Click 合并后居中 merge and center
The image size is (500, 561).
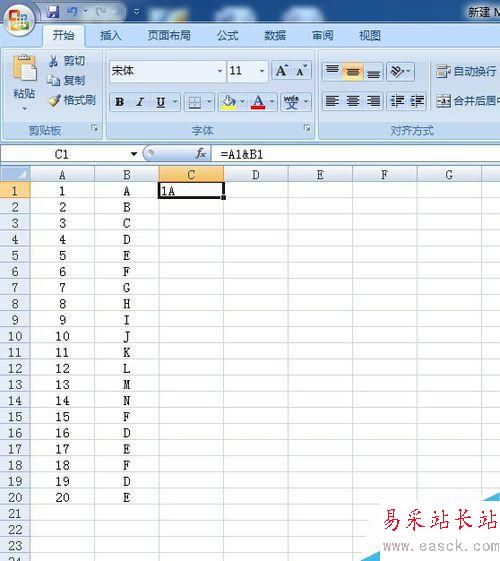tap(467, 101)
